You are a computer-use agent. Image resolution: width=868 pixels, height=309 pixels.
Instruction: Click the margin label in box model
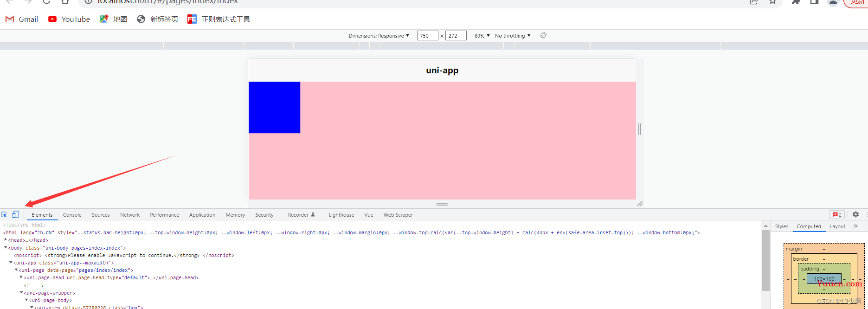(x=794, y=249)
